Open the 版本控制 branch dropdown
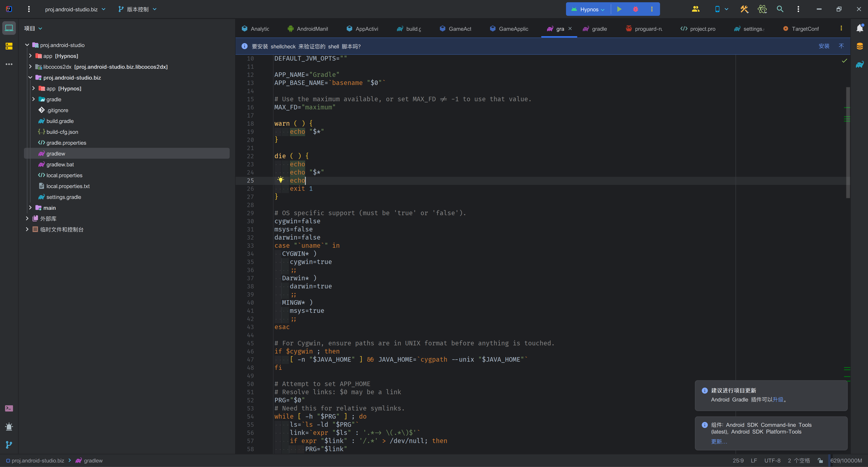868x467 pixels. pyautogui.click(x=137, y=9)
